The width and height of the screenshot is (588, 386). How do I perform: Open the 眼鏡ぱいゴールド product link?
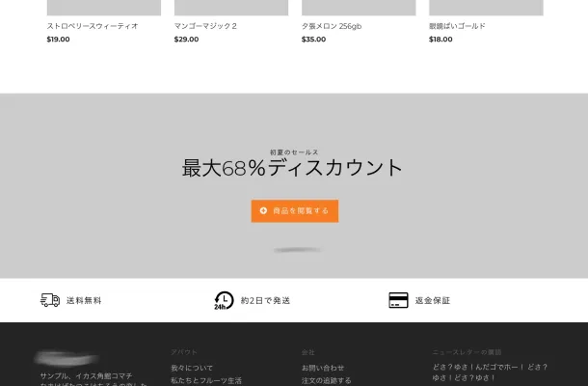click(457, 26)
